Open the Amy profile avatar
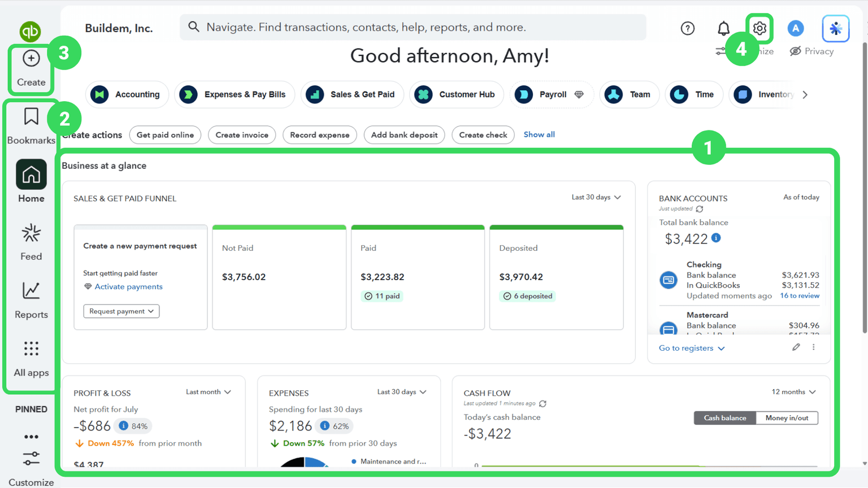The width and height of the screenshot is (868, 488). coord(796,28)
